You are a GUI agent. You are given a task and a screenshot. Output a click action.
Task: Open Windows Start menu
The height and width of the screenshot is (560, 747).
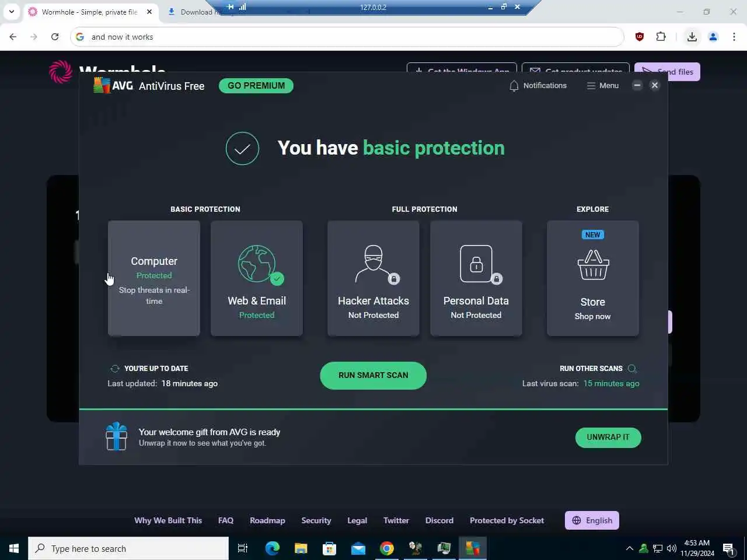(x=14, y=548)
